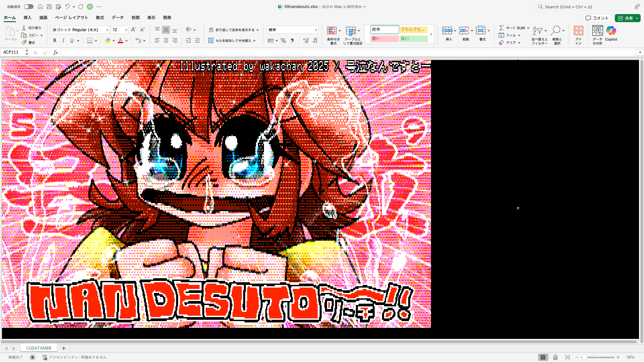Toggle the AutoSave switch
Screen dimensions: 644x362
pyautogui.click(x=29, y=7)
